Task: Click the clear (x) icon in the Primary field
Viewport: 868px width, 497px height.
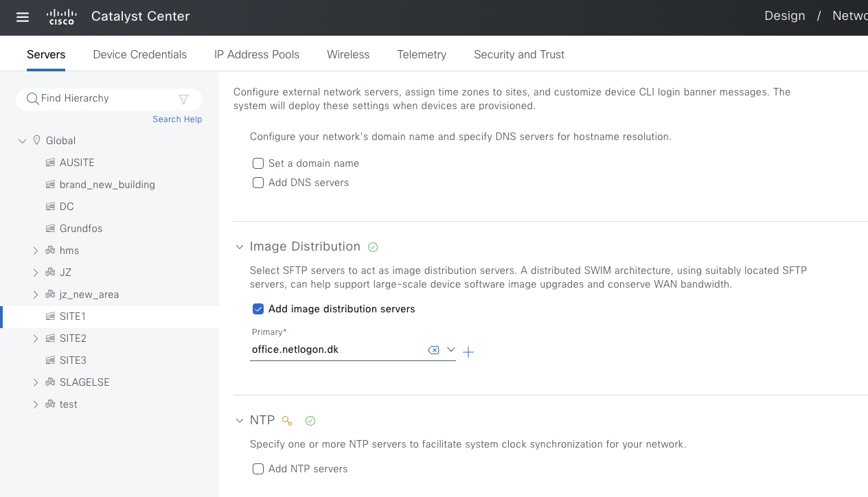Action: [x=433, y=349]
